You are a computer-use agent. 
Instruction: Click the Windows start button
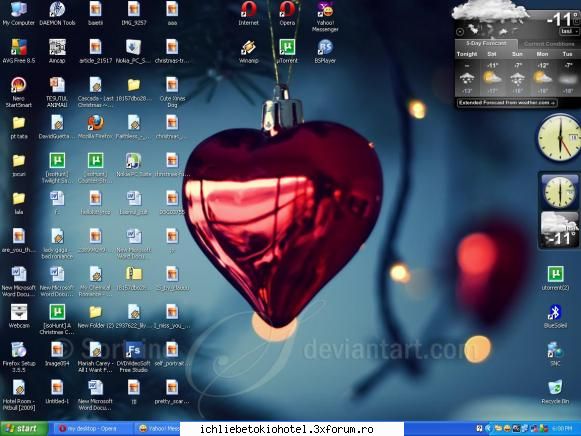[24, 429]
